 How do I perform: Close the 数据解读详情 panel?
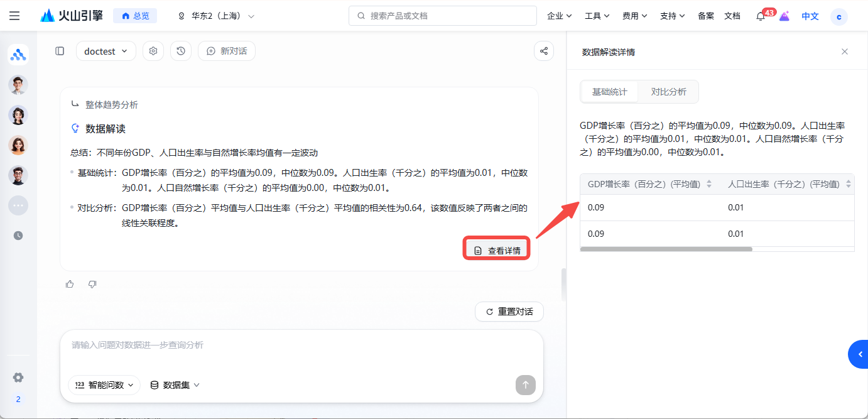pyautogui.click(x=845, y=52)
